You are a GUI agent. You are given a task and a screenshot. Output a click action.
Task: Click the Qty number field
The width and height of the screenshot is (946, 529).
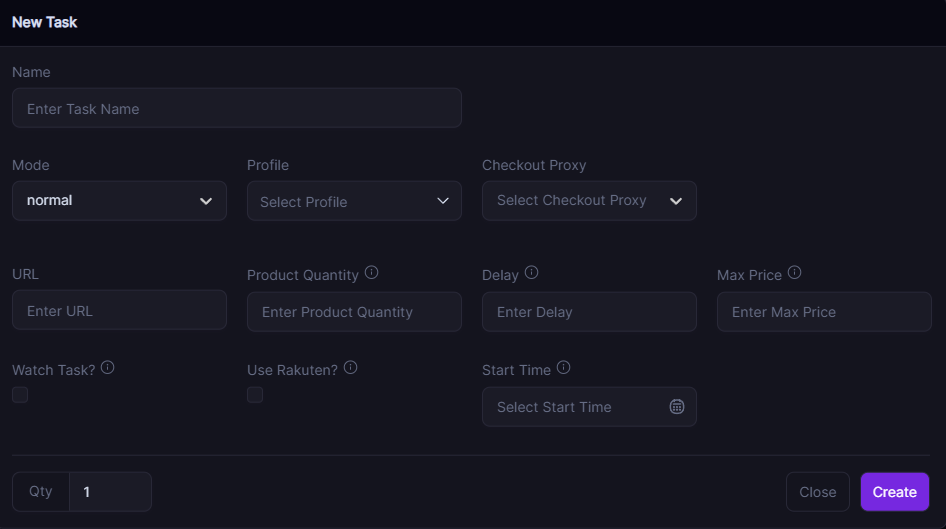click(110, 492)
